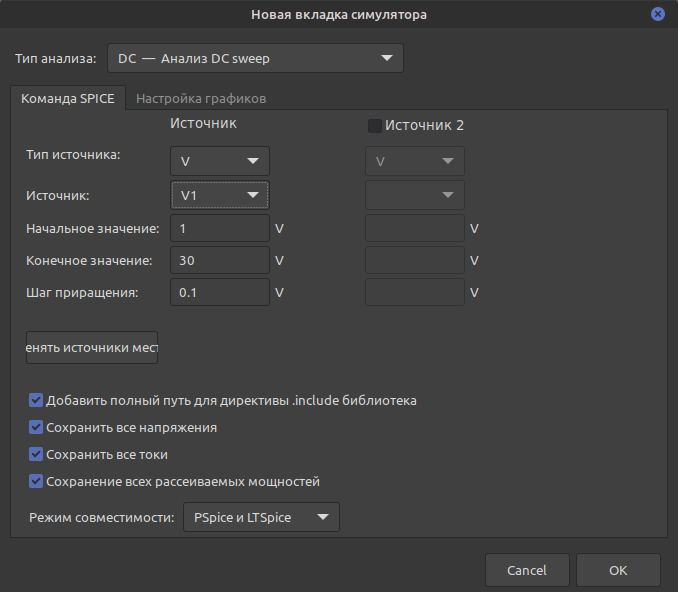Click the 'Начальное значение' input field
Image resolution: width=678 pixels, height=592 pixels.
pyautogui.click(x=220, y=229)
